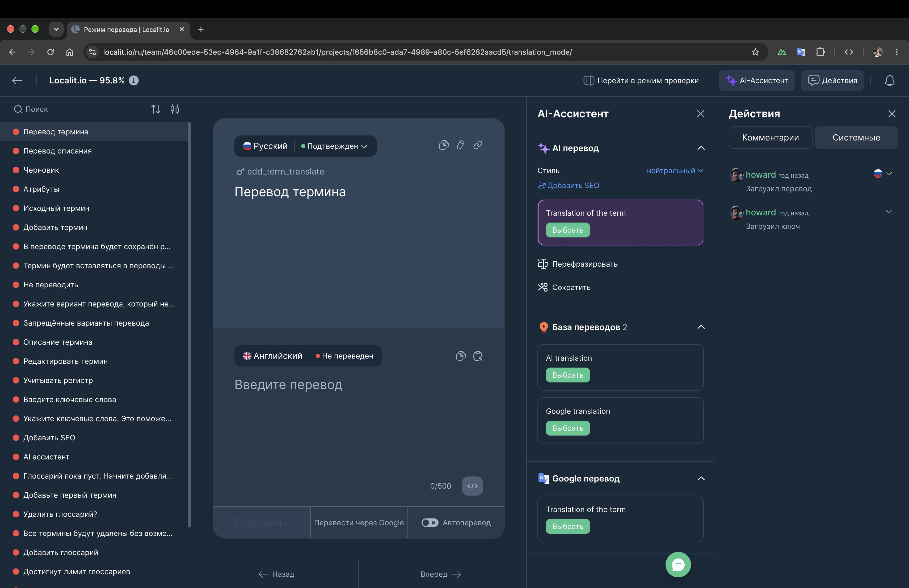Click the info icon beside 95.8%
The image size is (909, 588).
[134, 80]
